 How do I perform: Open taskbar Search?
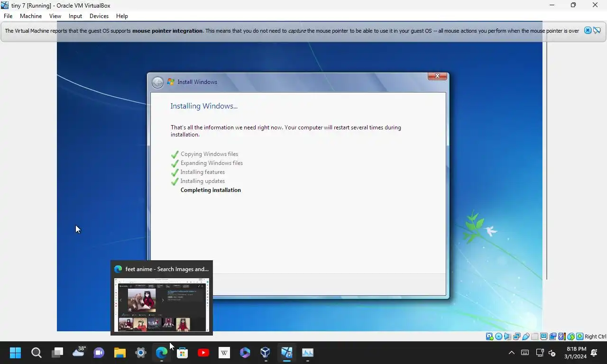click(37, 353)
